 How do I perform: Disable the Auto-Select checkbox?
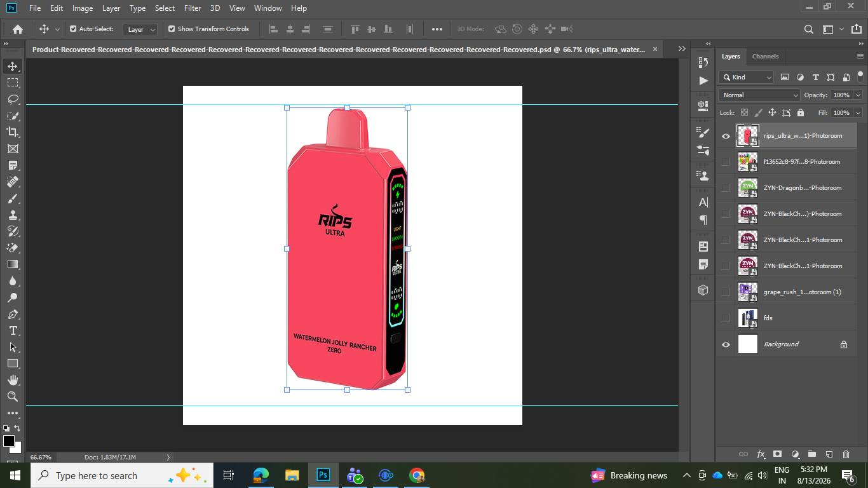coord(73,29)
